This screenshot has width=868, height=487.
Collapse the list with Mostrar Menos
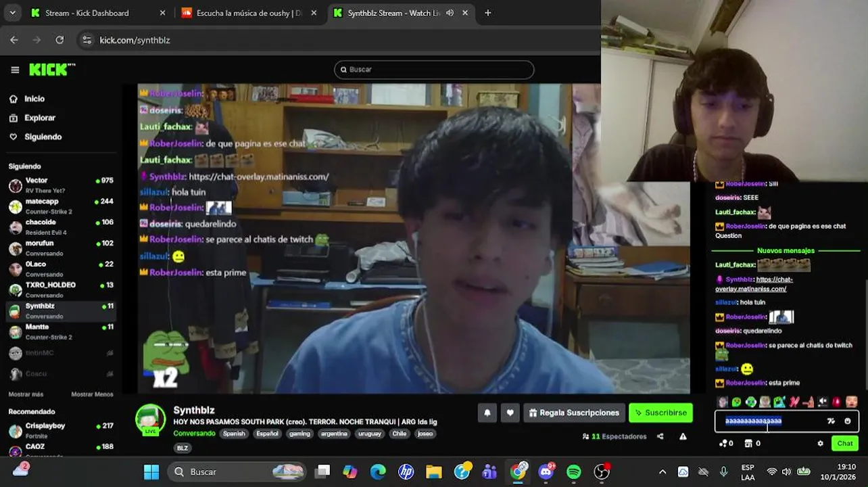coord(92,394)
